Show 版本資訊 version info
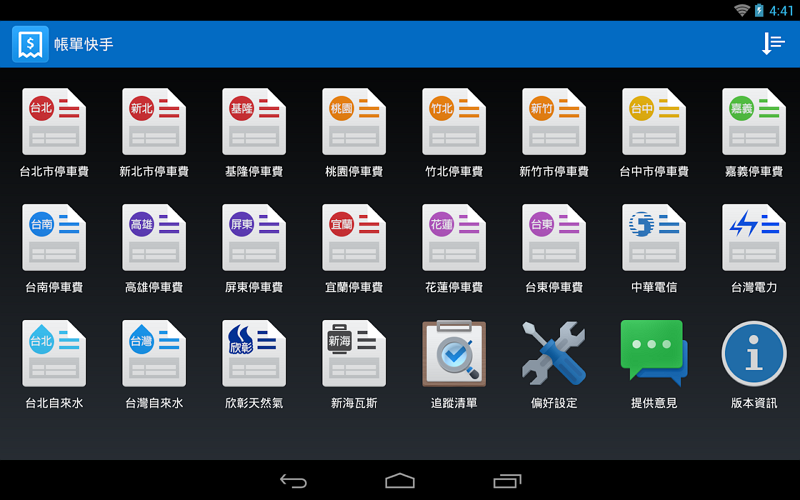 tap(754, 354)
